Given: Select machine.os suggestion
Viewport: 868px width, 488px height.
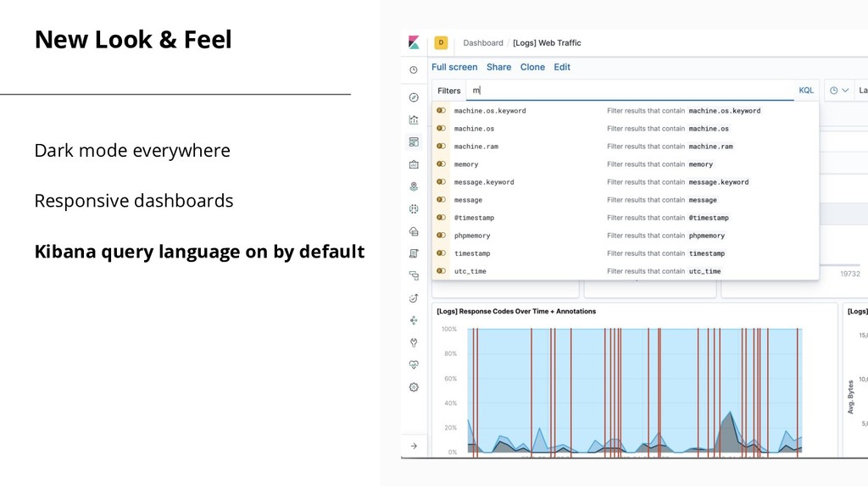Looking at the screenshot, I should (626, 129).
